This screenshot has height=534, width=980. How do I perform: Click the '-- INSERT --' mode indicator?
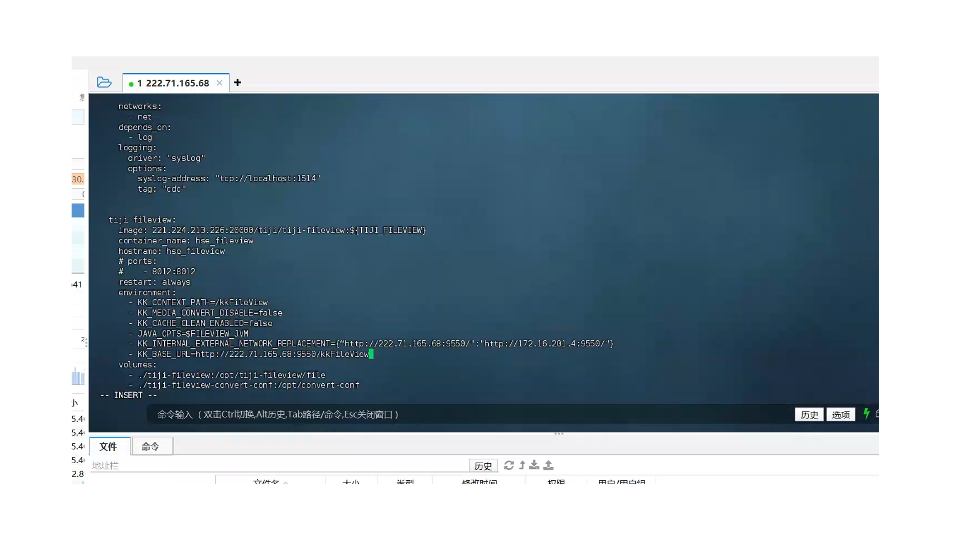click(128, 395)
